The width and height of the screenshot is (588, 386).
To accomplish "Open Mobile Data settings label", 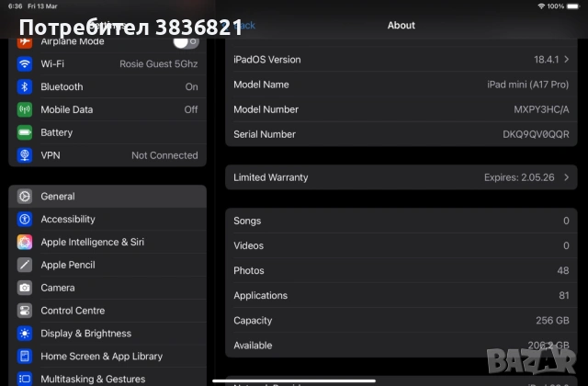I will (x=67, y=109).
